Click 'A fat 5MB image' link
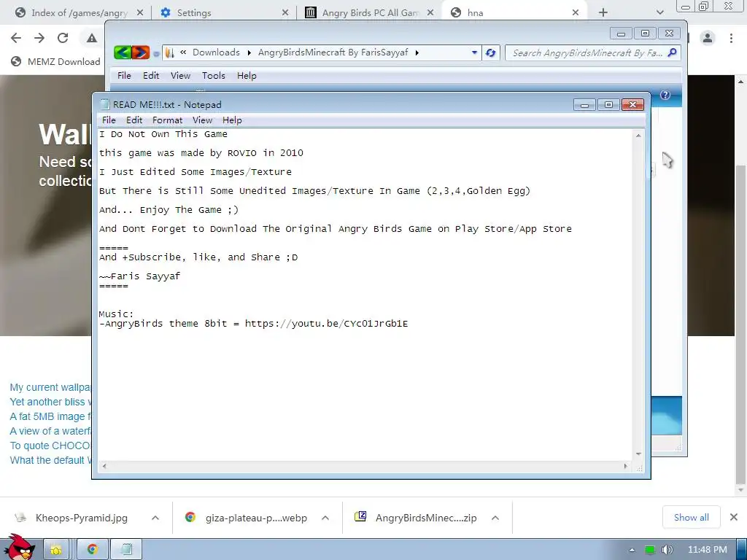Viewport: 747px width, 560px height. point(50,416)
